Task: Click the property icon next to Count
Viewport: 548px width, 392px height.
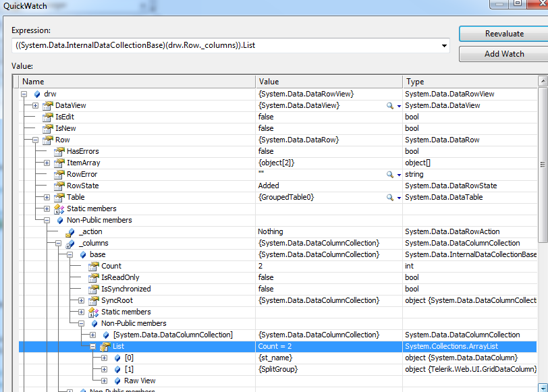Action: [93, 266]
